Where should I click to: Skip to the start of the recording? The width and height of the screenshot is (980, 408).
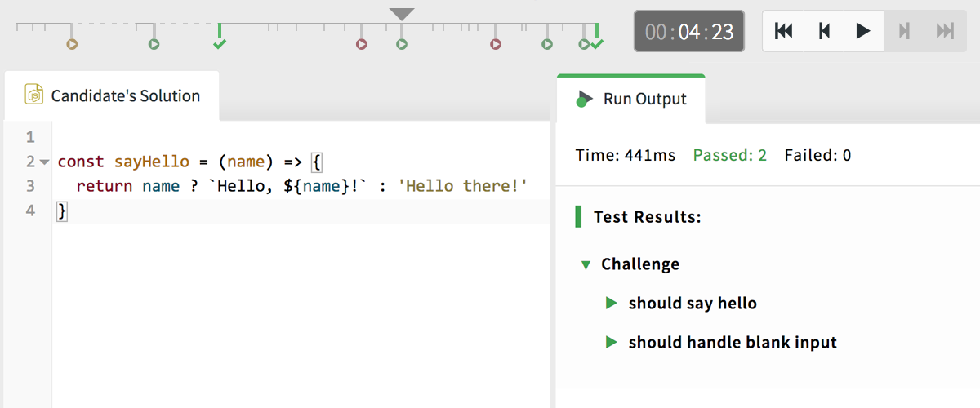point(783,31)
